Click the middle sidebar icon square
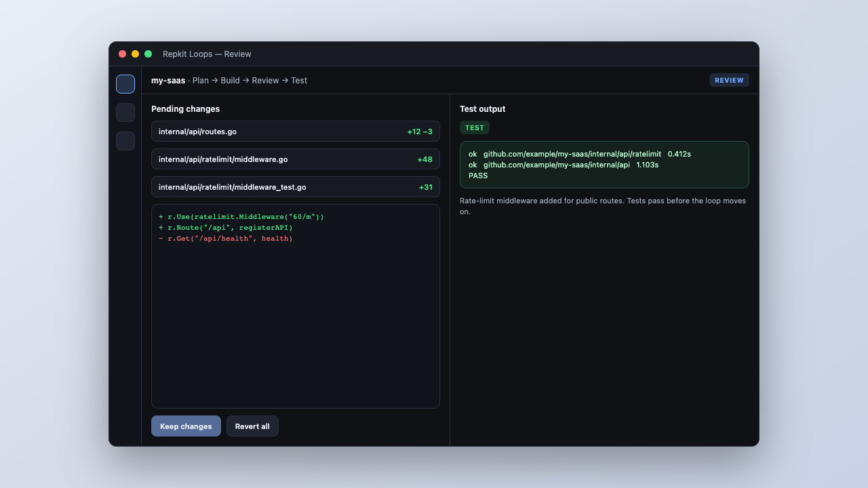This screenshot has width=868, height=488. tap(125, 113)
